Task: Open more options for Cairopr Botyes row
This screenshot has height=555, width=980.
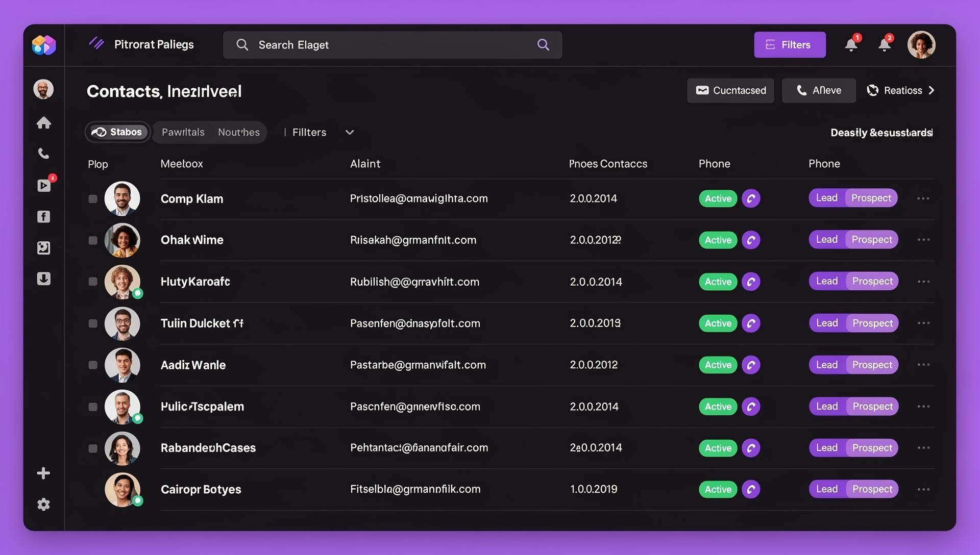Action: (x=923, y=489)
